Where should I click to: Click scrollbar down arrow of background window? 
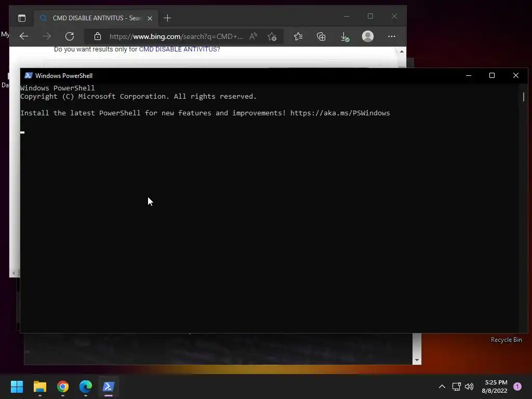pos(417,361)
